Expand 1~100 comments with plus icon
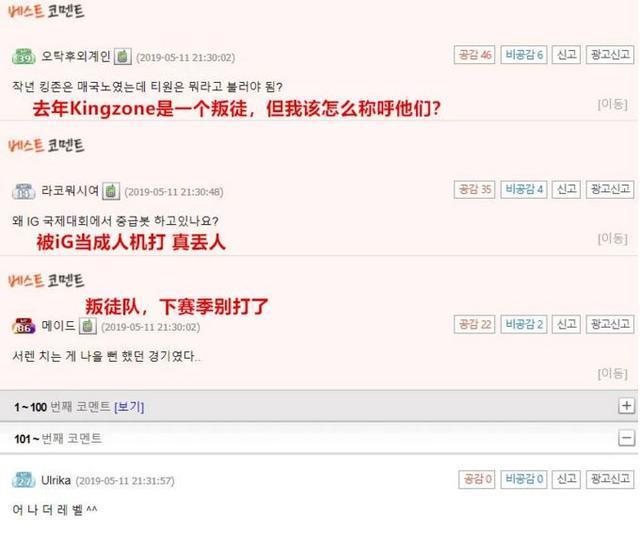Screen dimensions: 640x535 coord(627,406)
